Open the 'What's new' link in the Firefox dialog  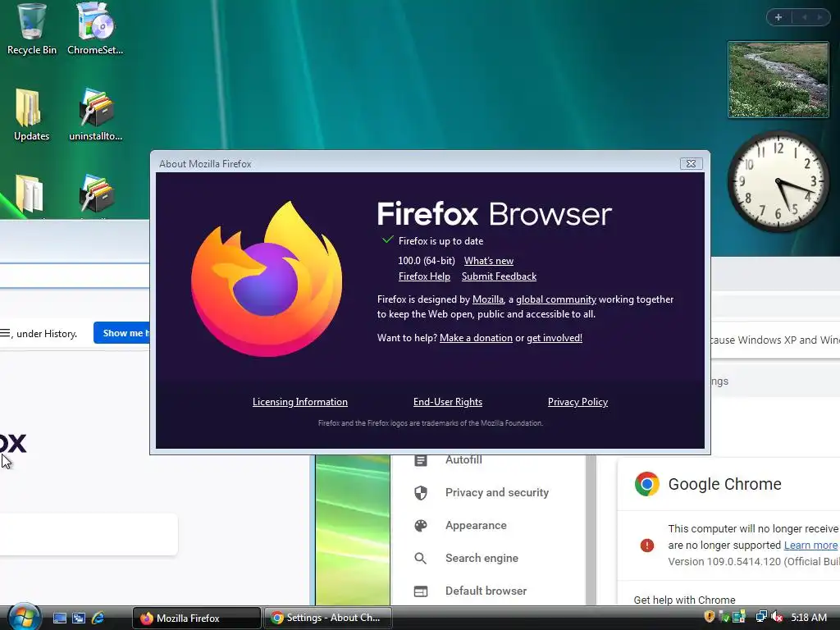pos(489,261)
